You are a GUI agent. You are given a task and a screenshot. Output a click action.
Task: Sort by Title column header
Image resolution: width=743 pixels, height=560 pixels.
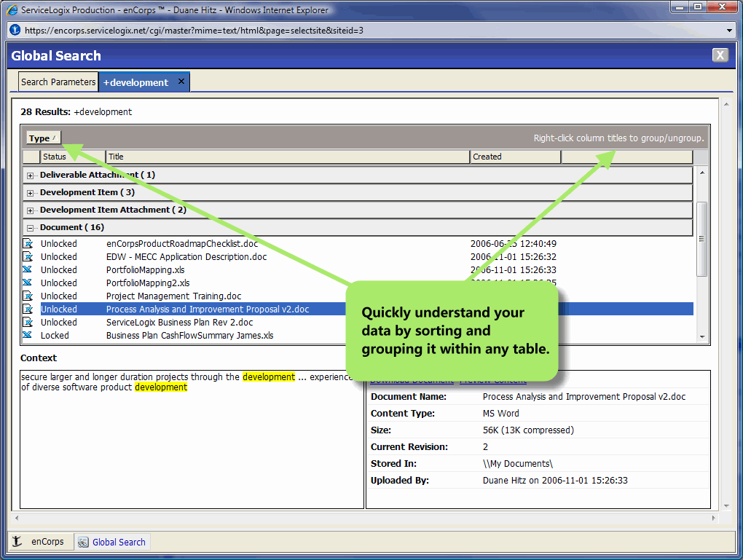pyautogui.click(x=288, y=157)
